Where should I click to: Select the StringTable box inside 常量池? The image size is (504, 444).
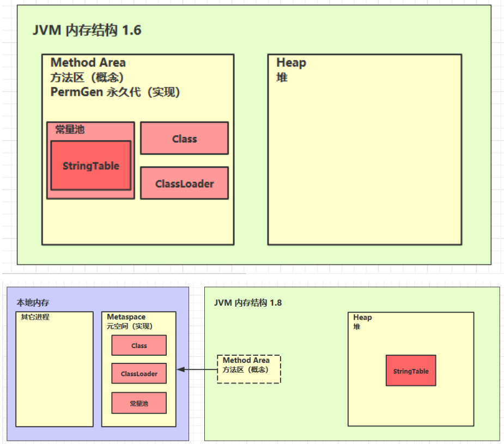[x=90, y=166]
